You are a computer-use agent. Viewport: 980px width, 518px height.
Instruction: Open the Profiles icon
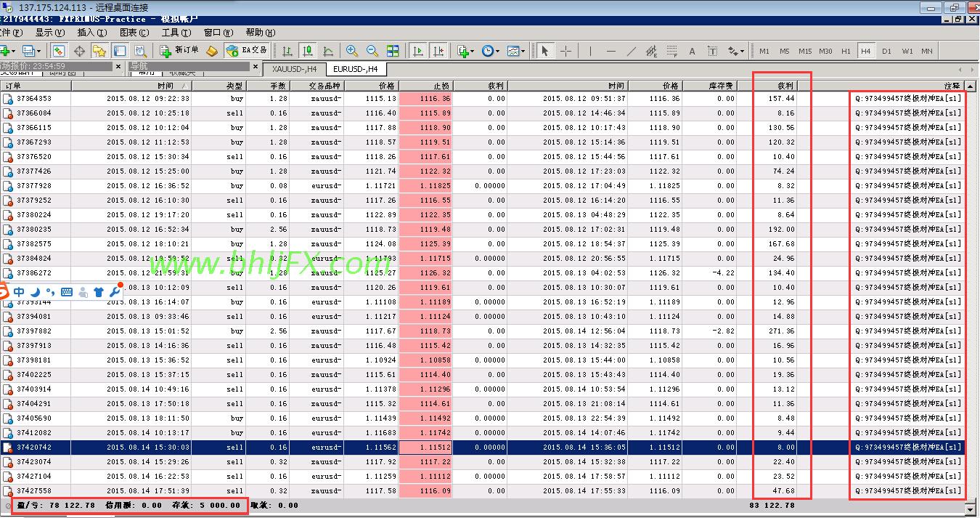[x=28, y=51]
